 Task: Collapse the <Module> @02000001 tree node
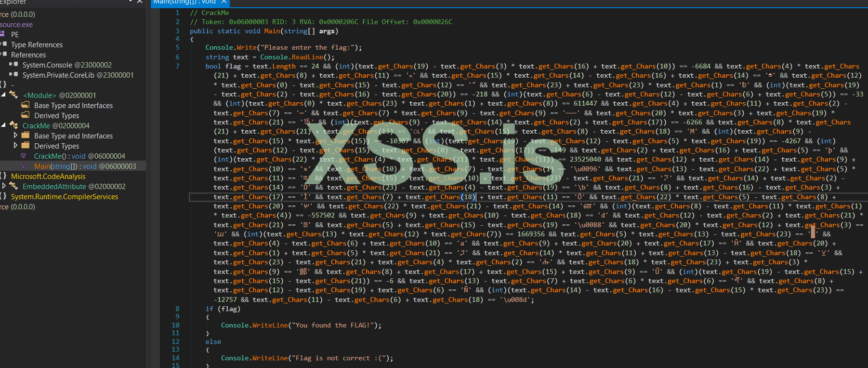click(x=3, y=95)
